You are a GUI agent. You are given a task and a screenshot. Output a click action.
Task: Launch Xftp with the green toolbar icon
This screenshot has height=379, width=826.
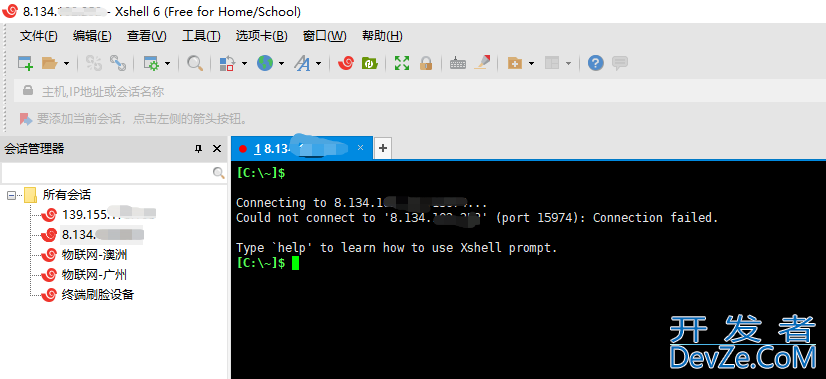370,63
